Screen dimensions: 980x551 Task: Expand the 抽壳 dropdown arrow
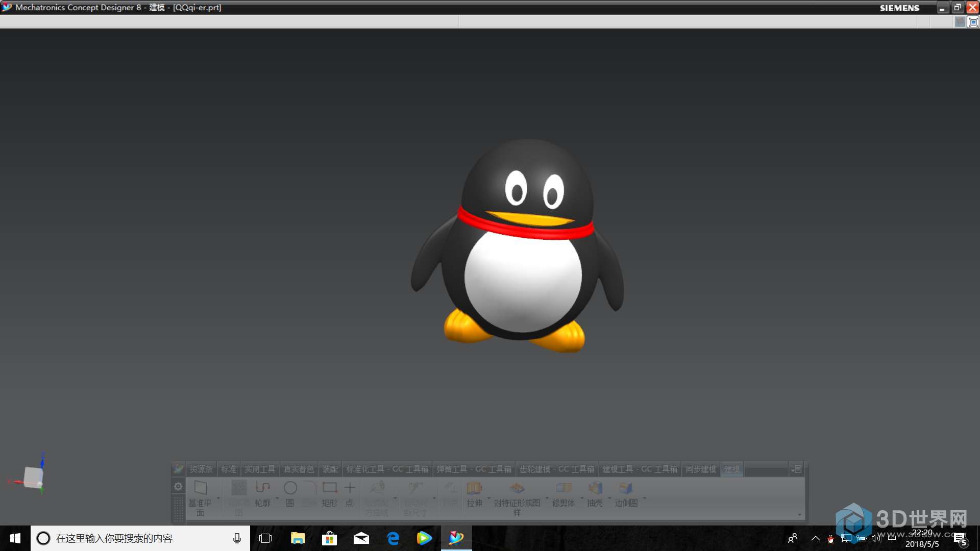tap(609, 498)
